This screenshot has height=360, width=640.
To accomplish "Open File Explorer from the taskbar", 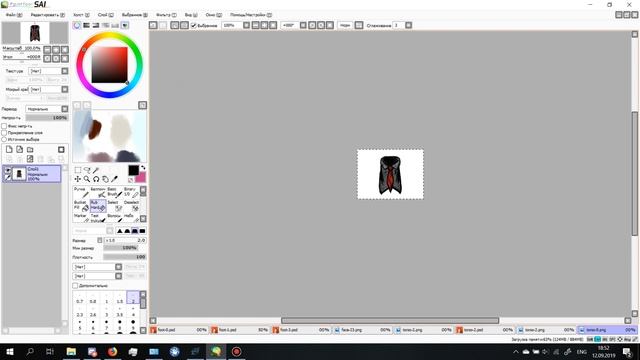I will click(71, 351).
